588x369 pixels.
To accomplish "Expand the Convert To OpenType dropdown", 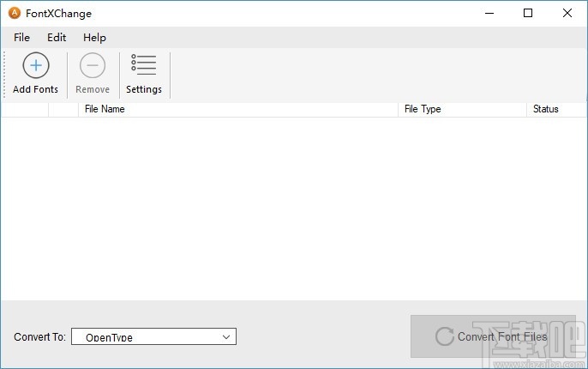I will click(x=153, y=336).
